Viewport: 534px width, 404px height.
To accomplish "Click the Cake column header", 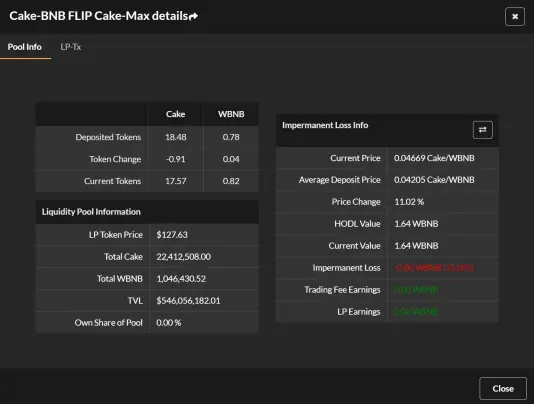I will (175, 114).
